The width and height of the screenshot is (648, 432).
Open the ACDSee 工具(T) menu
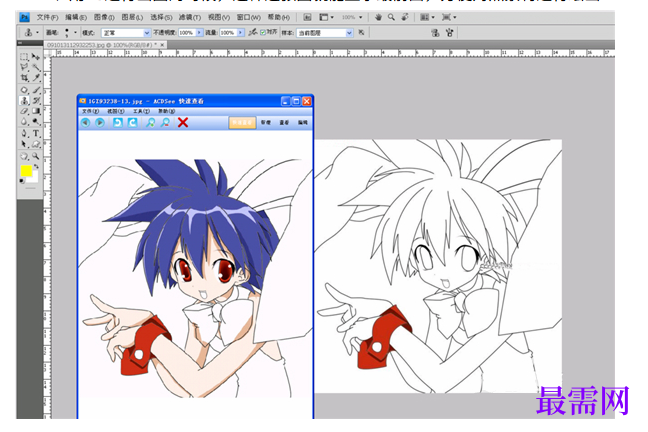(141, 111)
